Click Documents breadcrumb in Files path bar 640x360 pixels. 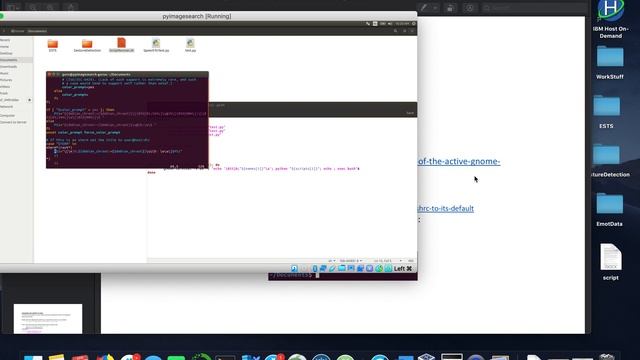[37, 31]
